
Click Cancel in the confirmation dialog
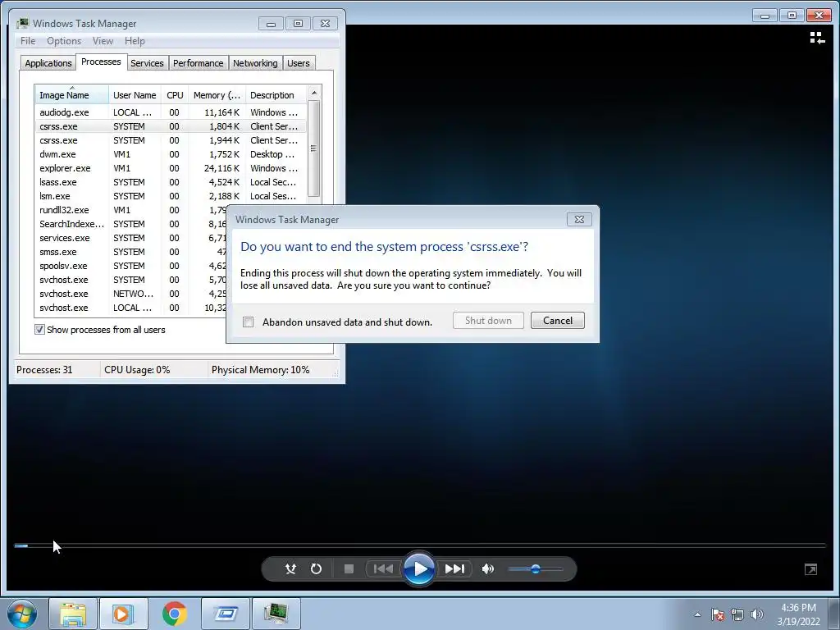pos(557,321)
